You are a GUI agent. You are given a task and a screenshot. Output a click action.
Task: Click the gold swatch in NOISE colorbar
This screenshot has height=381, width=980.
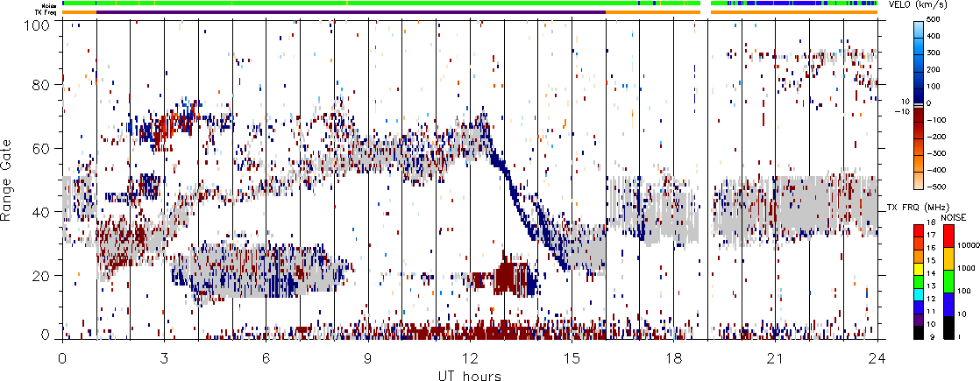pos(948,258)
